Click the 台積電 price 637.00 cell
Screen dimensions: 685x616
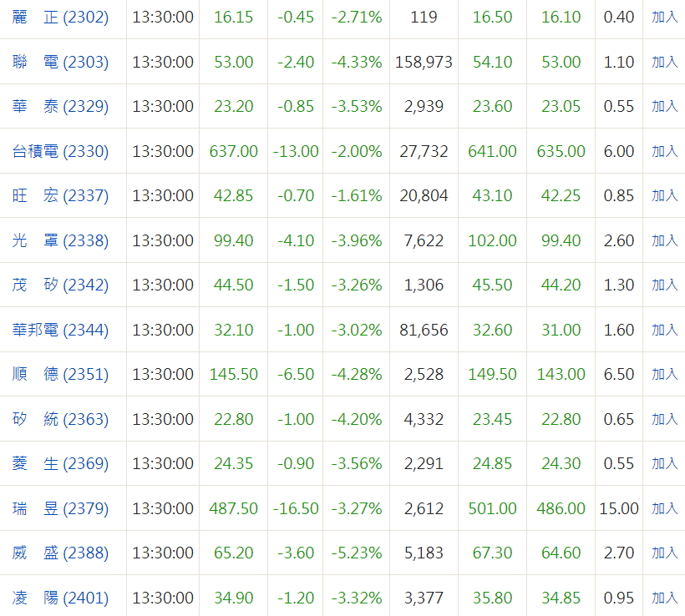233,151
